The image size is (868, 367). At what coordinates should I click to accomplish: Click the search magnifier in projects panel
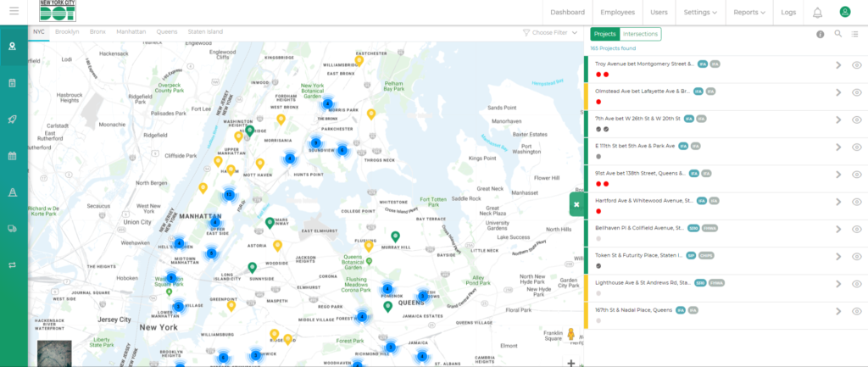coord(838,34)
